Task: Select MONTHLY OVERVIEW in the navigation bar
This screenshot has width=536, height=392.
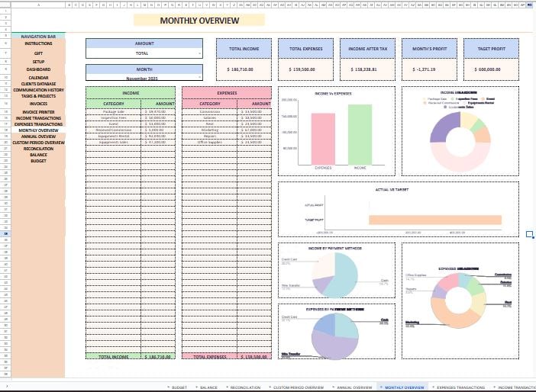Action: [x=38, y=130]
